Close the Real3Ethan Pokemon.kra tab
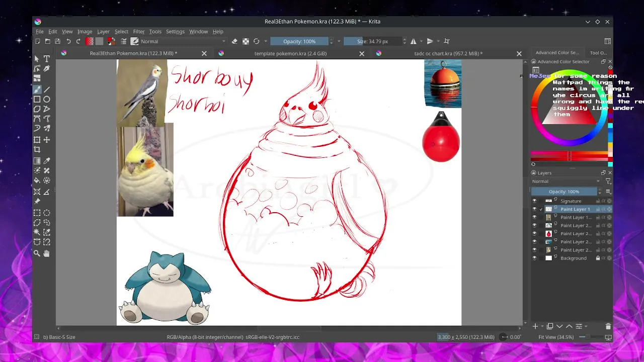This screenshot has height=362, width=644. (x=204, y=53)
